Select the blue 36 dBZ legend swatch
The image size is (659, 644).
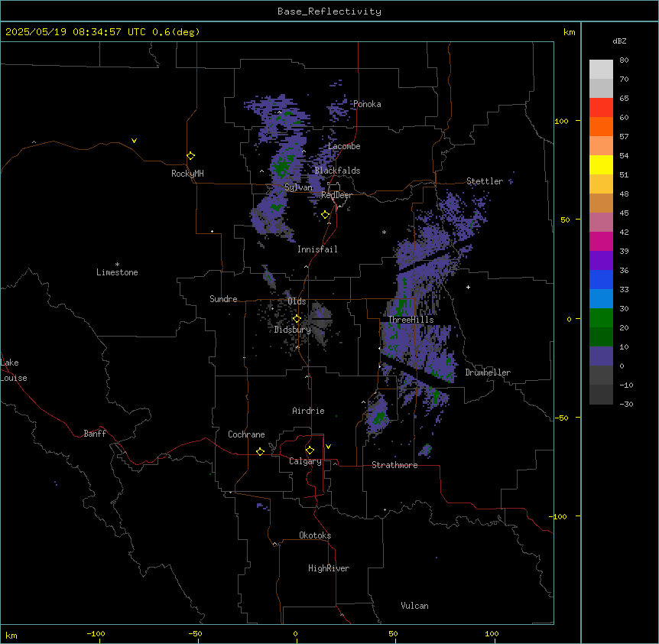[x=601, y=279]
